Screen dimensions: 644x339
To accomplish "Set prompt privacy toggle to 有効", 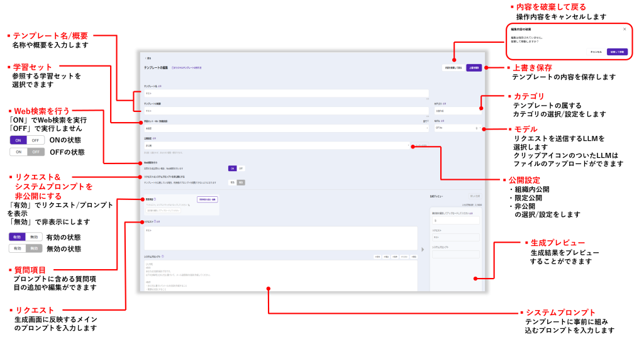I will pyautogui.click(x=233, y=182).
